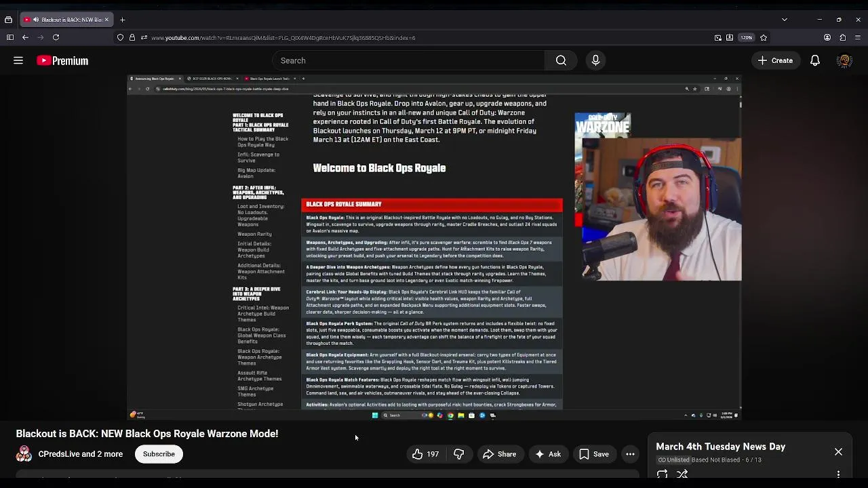Pop out video picture-in-picture from address bar
This screenshot has width=868, height=488.
pyautogui.click(x=718, y=37)
